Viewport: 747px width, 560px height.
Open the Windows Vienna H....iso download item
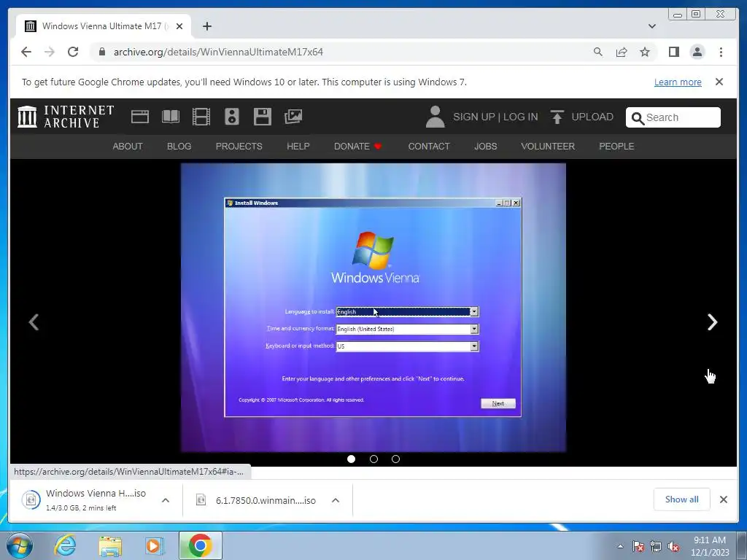pyautogui.click(x=85, y=500)
